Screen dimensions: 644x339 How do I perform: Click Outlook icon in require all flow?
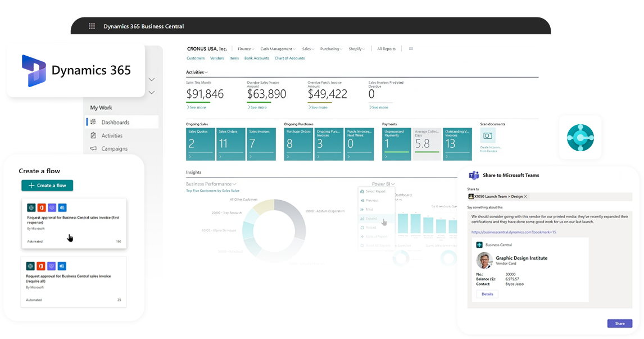coord(62,266)
